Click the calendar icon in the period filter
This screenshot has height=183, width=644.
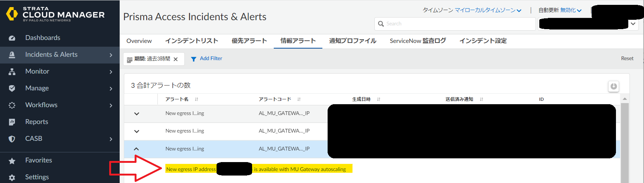click(129, 59)
